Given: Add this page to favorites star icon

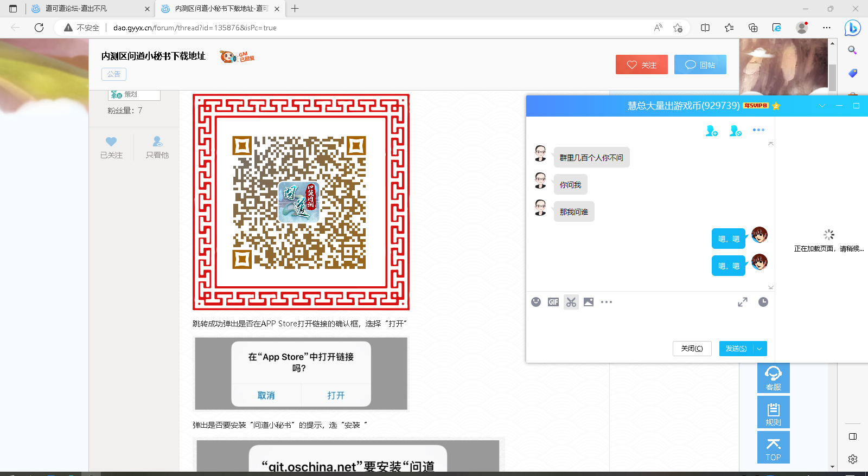Looking at the screenshot, I should pos(678,28).
